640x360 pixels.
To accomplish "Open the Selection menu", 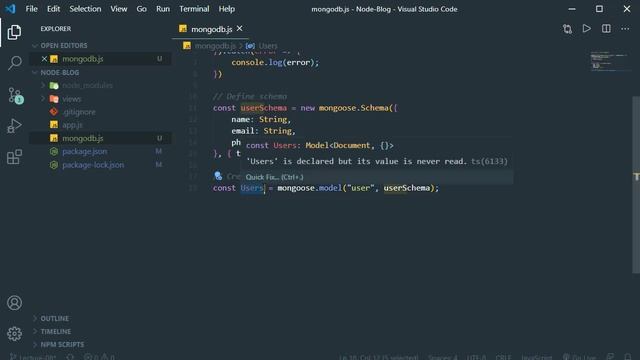I will click(85, 9).
